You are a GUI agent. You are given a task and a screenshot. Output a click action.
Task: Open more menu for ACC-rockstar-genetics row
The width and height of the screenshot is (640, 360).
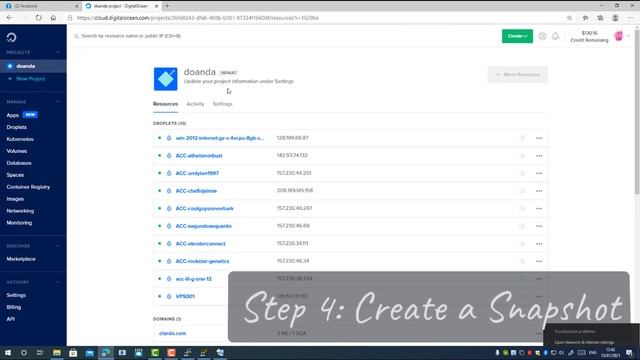539,261
